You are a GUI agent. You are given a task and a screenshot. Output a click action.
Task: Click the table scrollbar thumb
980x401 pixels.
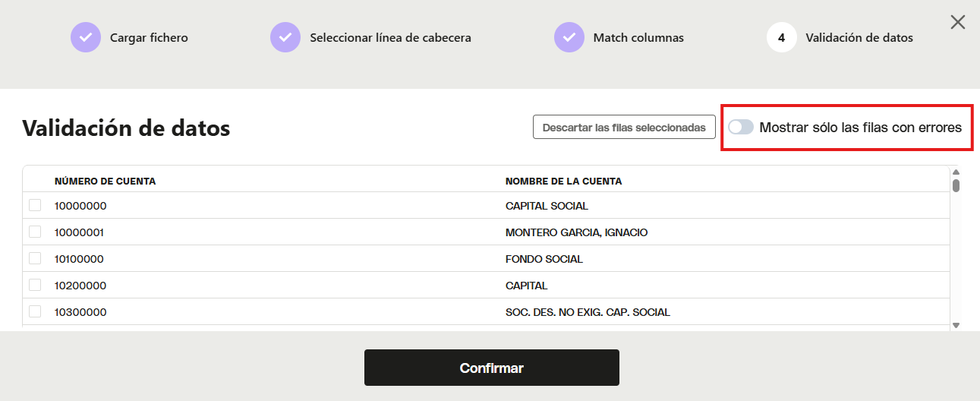956,185
